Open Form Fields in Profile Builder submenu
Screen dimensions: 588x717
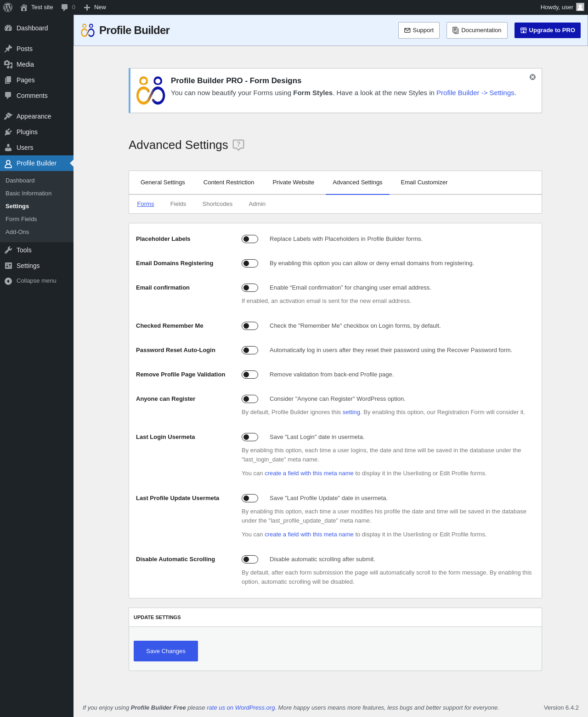(21, 219)
